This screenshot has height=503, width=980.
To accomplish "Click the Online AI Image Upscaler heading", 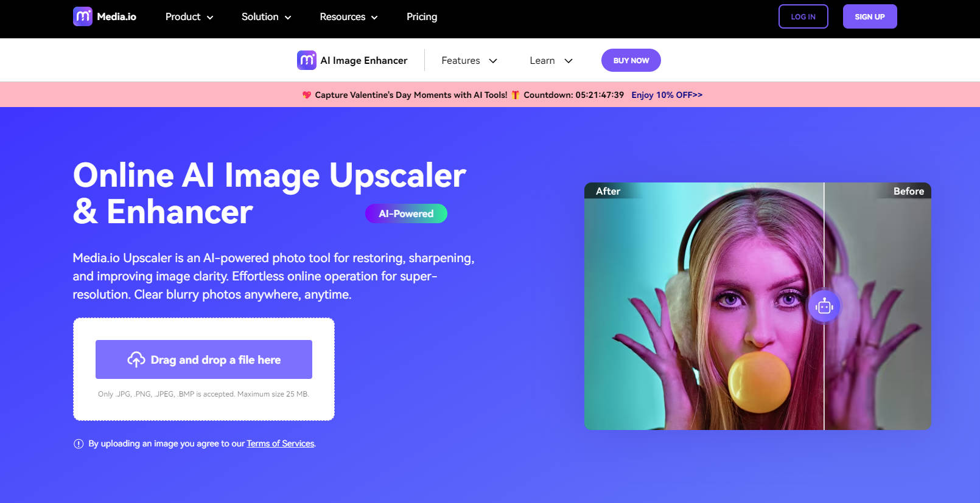I will point(270,193).
